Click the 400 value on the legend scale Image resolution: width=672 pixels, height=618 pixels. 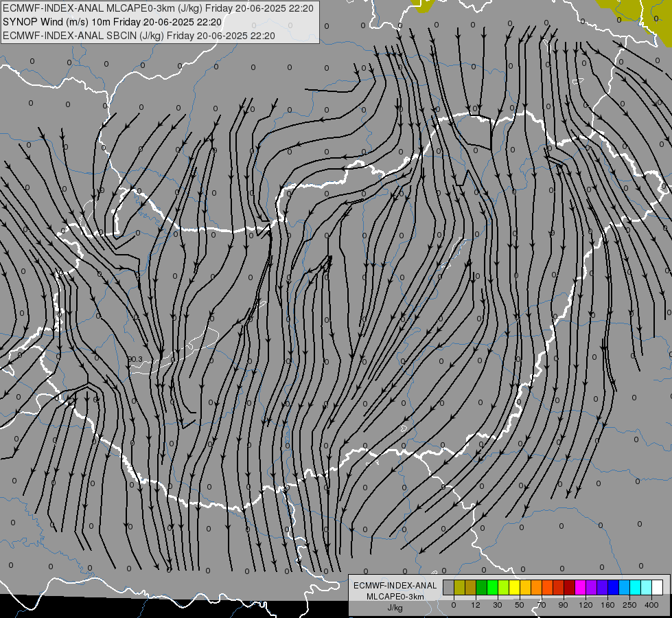click(x=651, y=605)
